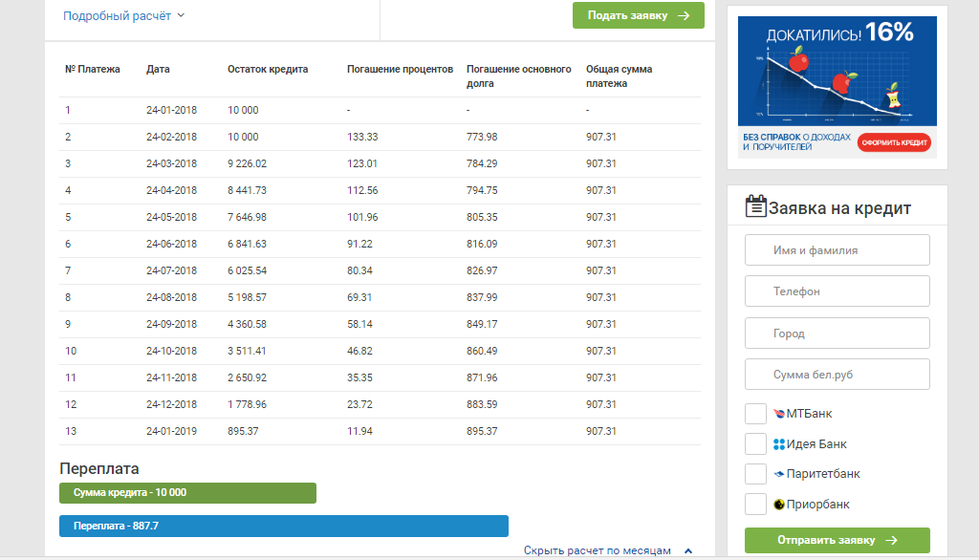Select the 805.35 principal cell
Image resolution: width=979 pixels, height=560 pixels.
(482, 217)
